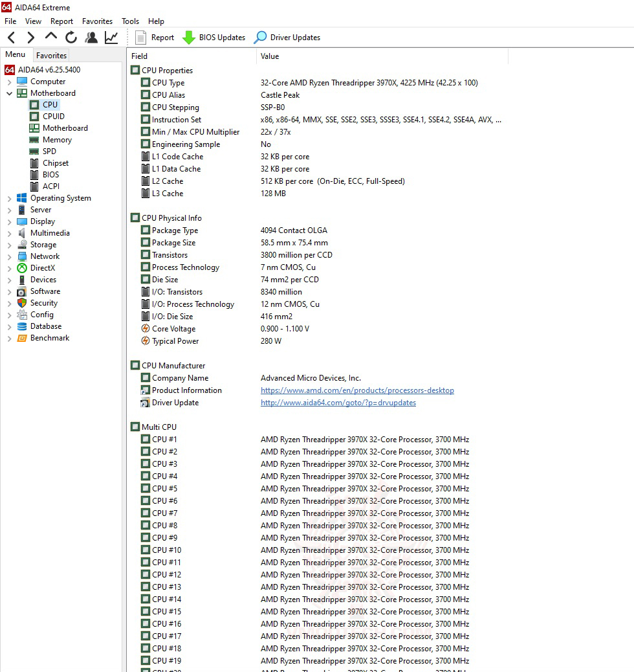The height and width of the screenshot is (672, 634).
Task: Open the ACPI page in the tree
Action: pyautogui.click(x=51, y=186)
